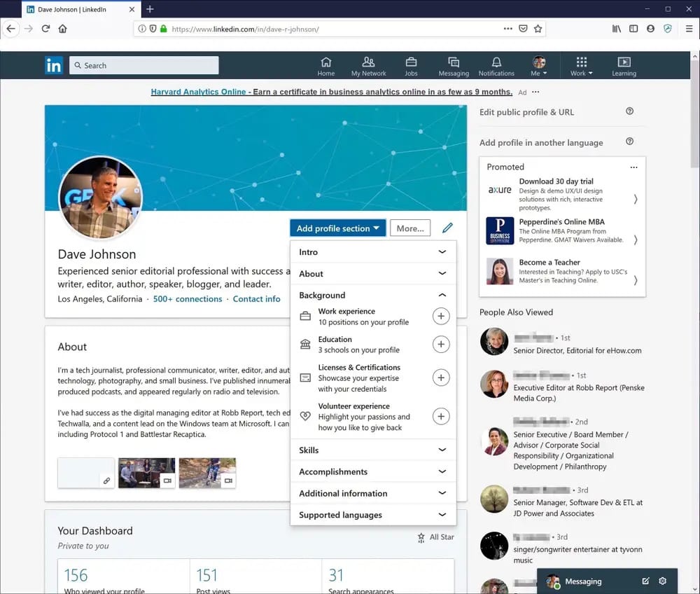Image resolution: width=700 pixels, height=594 pixels.
Task: Click Dave Johnson profile photo
Action: pyautogui.click(x=100, y=197)
